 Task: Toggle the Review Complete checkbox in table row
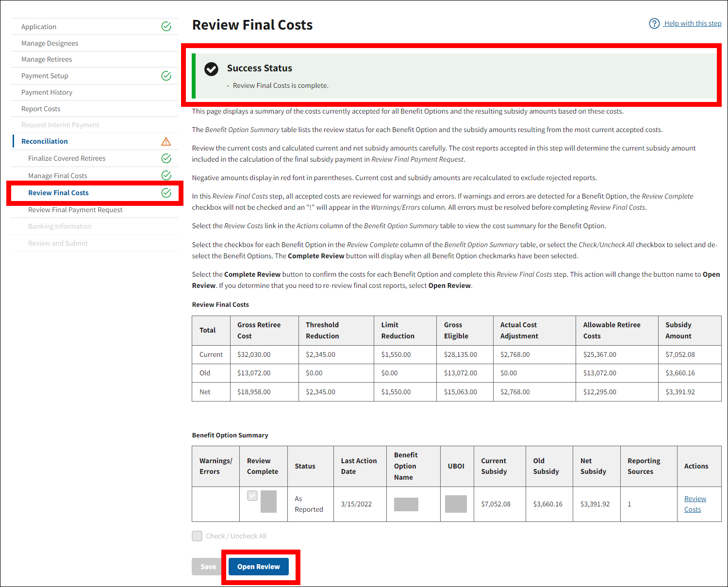252,496
